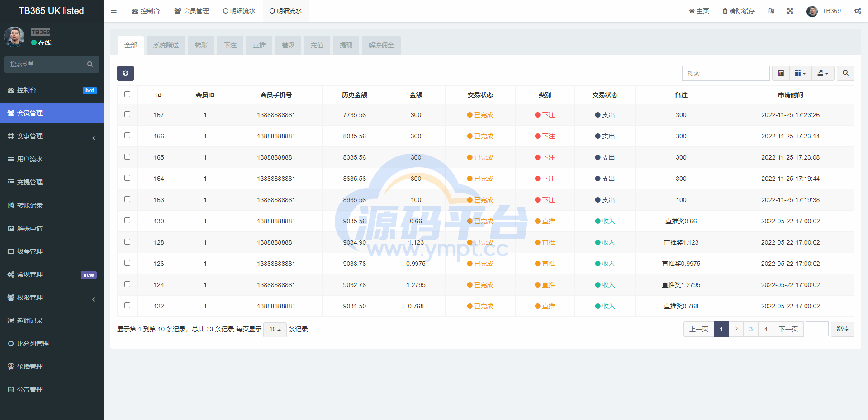This screenshot has width=868, height=420.
Task: Open 解冻申请 in the sidebar
Action: [x=52, y=228]
